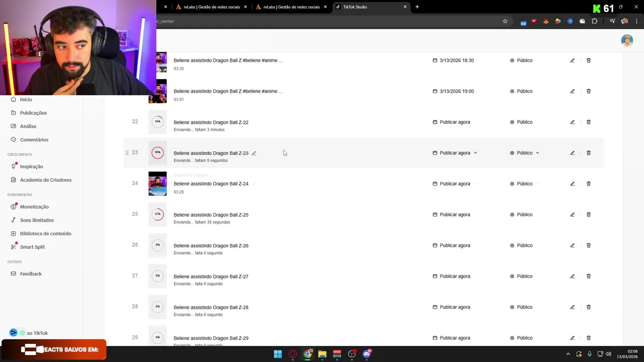The height and width of the screenshot is (362, 644).
Task: Edit the post scheduled 3/13/2026 18:30
Action: coord(572,60)
